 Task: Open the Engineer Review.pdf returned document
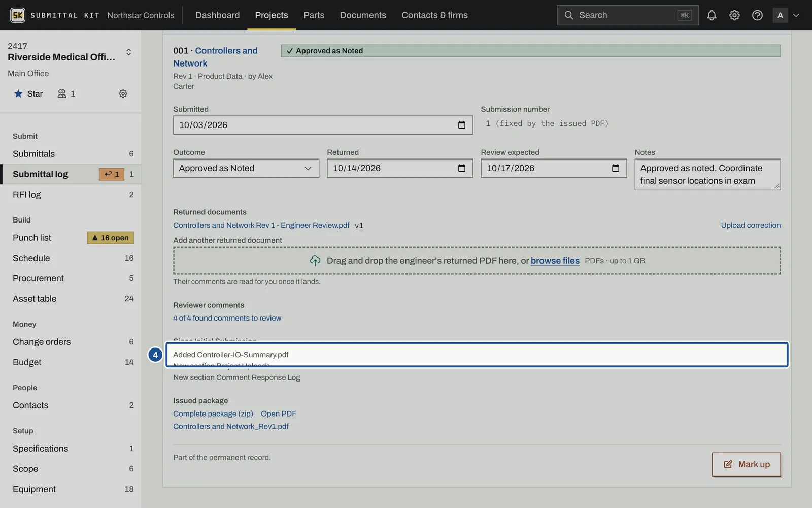click(261, 225)
